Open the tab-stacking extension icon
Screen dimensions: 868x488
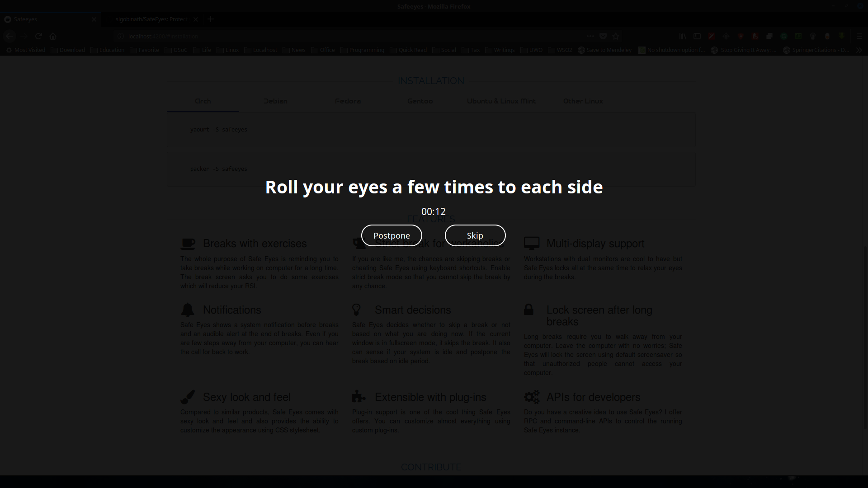[769, 36]
